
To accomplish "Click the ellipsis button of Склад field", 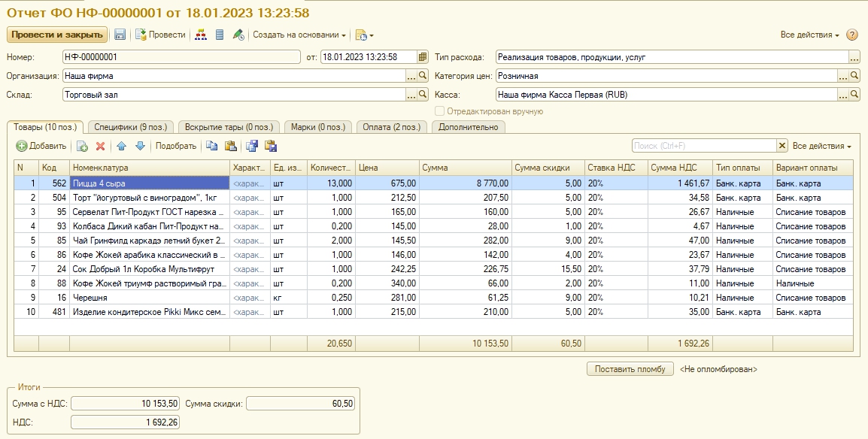I will pyautogui.click(x=411, y=95).
